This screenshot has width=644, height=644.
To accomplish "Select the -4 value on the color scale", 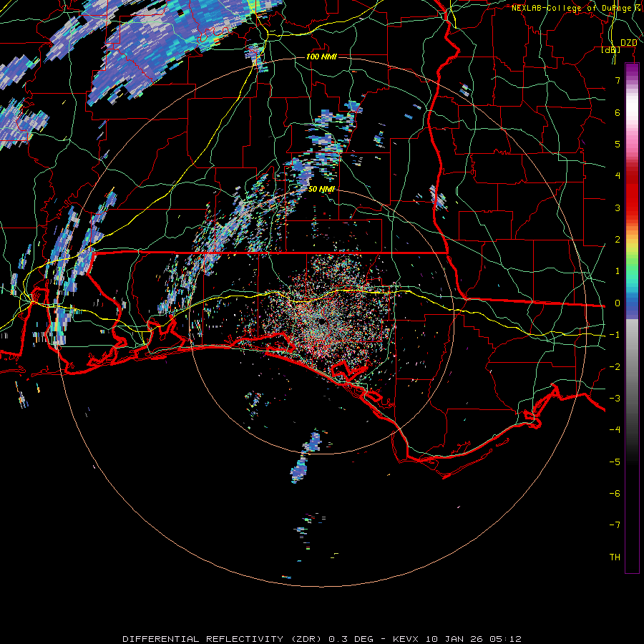I will click(x=615, y=430).
